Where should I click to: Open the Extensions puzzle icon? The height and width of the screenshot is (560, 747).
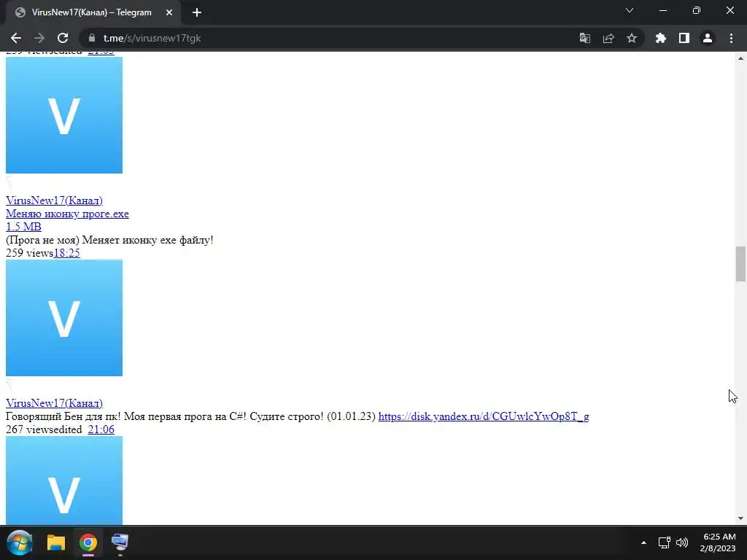(x=661, y=38)
